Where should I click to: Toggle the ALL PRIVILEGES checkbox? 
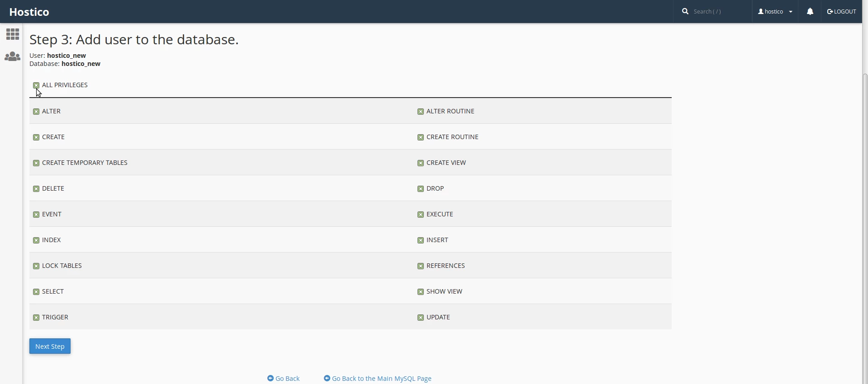pyautogui.click(x=36, y=85)
